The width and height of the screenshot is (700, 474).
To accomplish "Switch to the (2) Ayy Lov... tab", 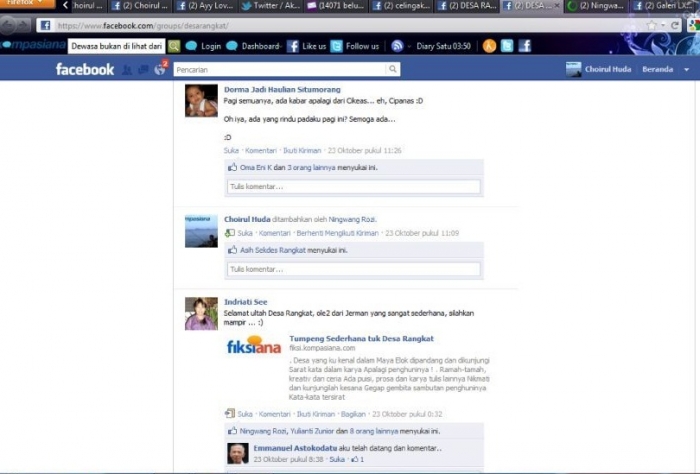I will click(204, 6).
